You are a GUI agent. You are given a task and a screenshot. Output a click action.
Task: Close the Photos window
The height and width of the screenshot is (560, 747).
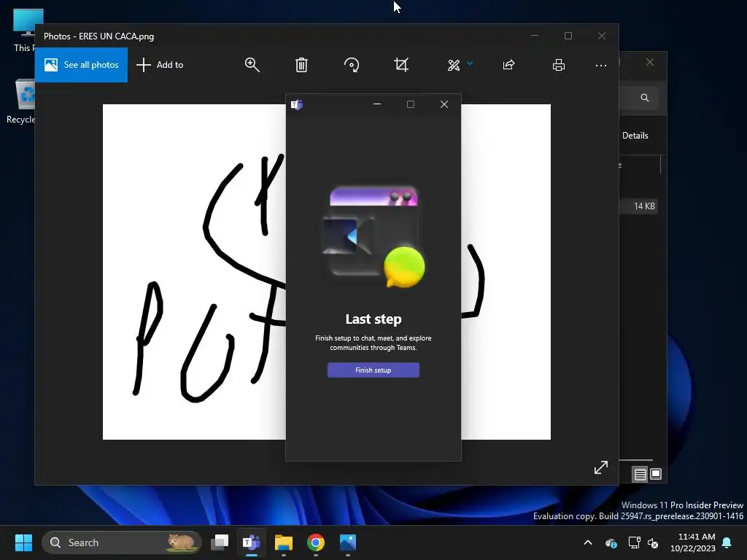tap(602, 36)
